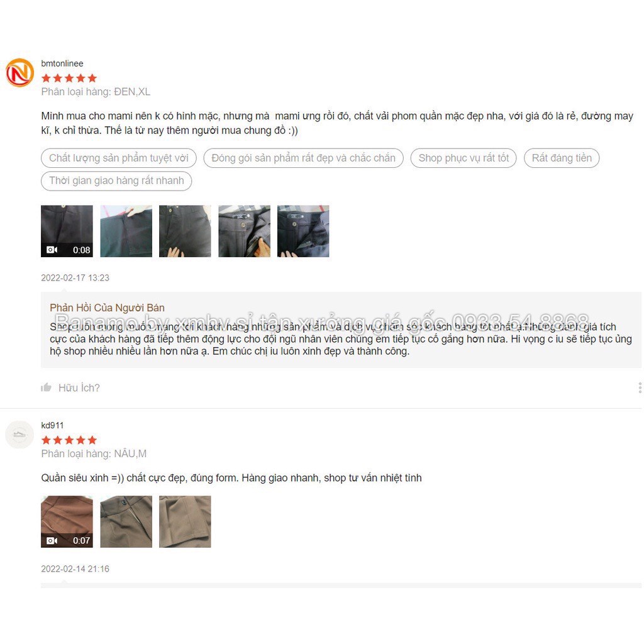View brown pants hem photo

pyautogui.click(x=186, y=521)
